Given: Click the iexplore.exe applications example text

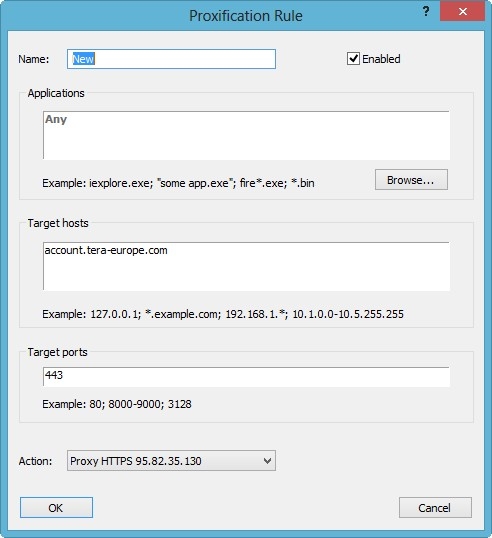Looking at the screenshot, I should (x=178, y=183).
